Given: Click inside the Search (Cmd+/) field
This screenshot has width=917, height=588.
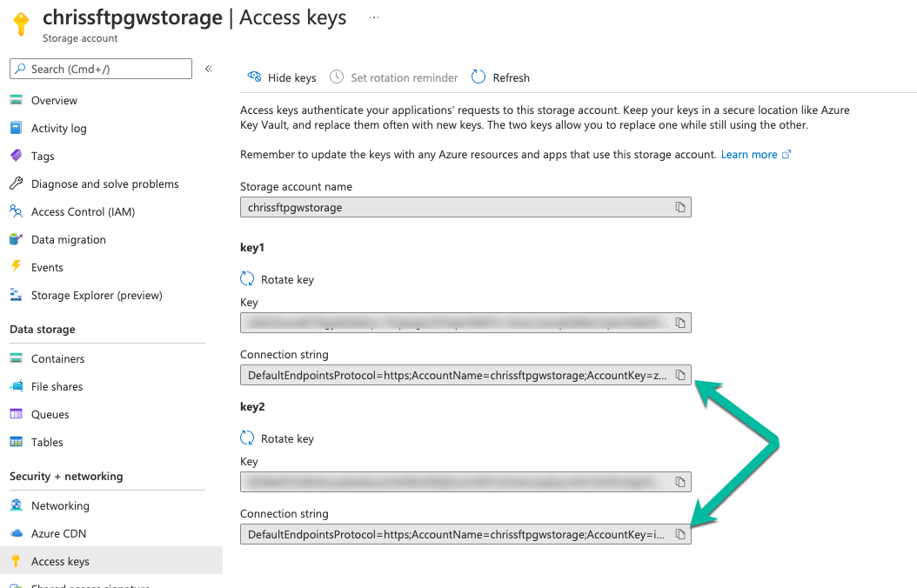Looking at the screenshot, I should tap(100, 69).
